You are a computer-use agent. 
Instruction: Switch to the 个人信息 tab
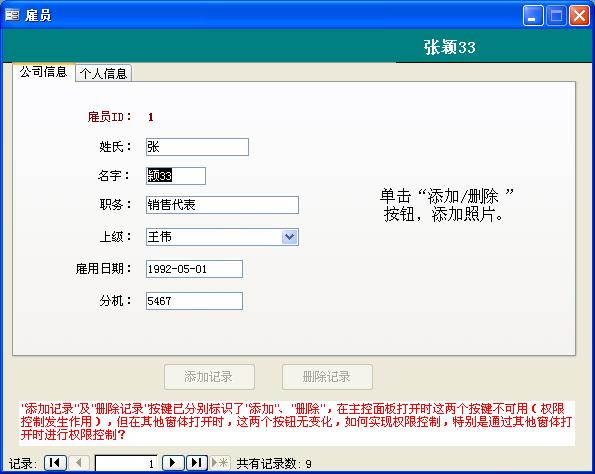[x=103, y=73]
